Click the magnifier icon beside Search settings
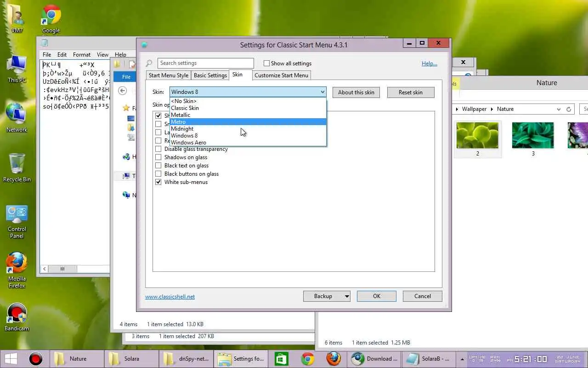 coord(149,63)
